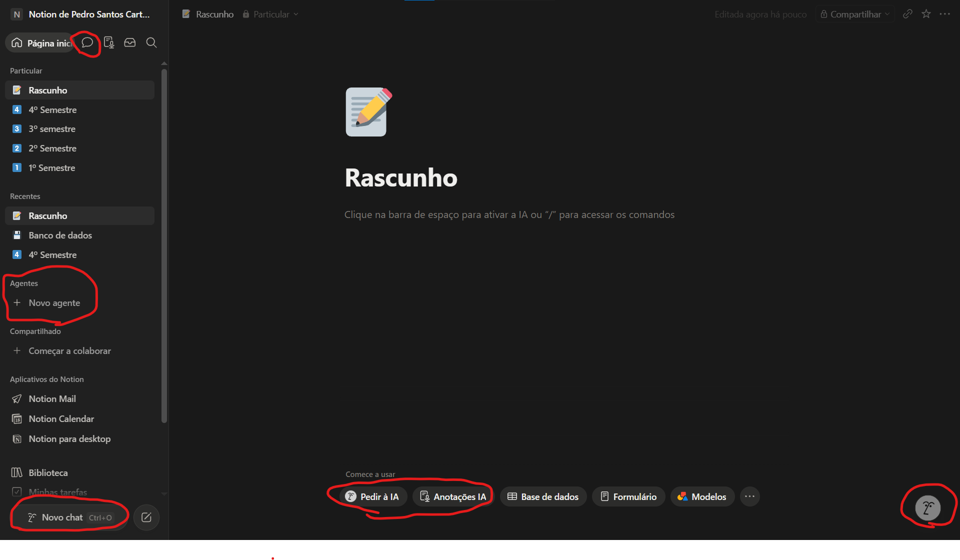Click the empty page body placeholder text

tap(509, 214)
